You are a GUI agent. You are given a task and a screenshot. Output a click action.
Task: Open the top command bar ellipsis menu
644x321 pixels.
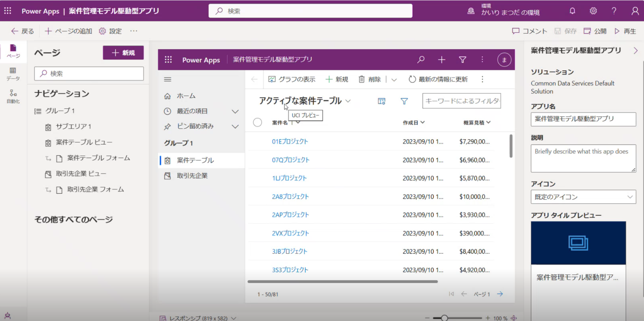(x=134, y=31)
